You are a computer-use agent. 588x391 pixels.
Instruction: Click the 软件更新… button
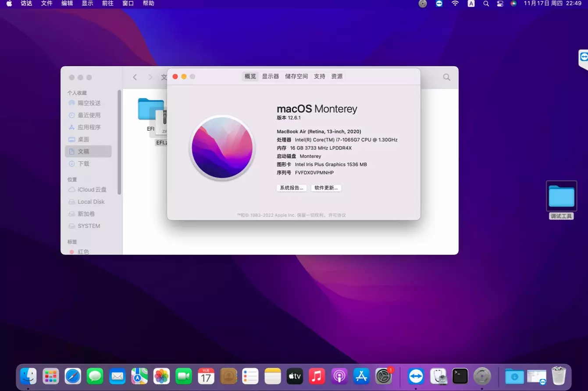(x=326, y=188)
